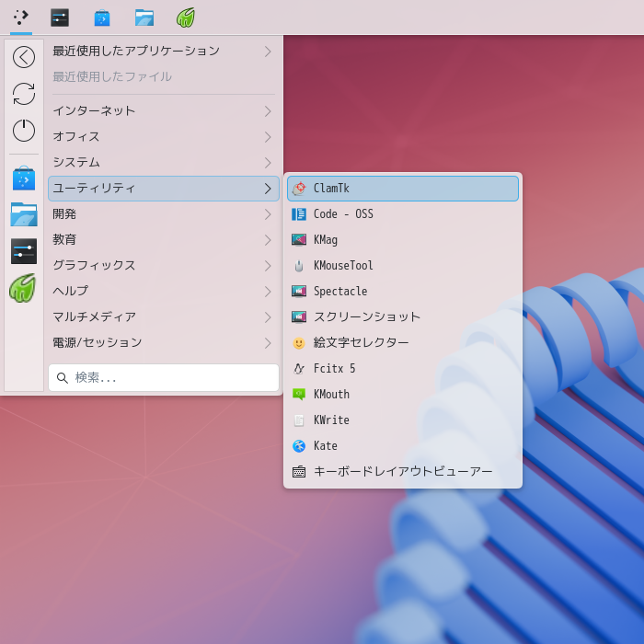Open the application launcher in the top panel
Viewport: 644px width, 644px height.
(x=20, y=17)
